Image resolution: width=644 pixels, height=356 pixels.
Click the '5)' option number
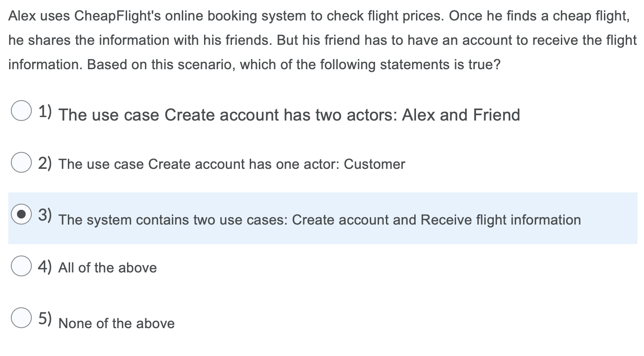point(45,318)
